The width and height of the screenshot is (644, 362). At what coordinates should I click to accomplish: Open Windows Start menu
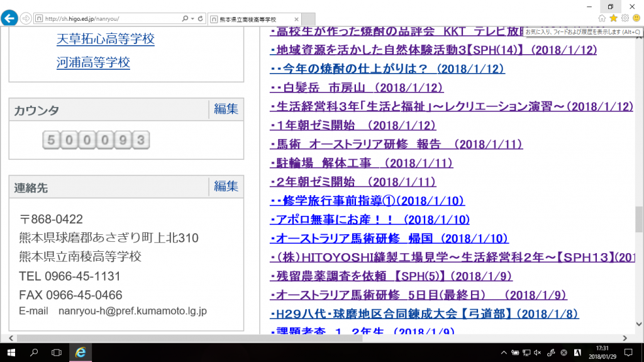click(x=11, y=352)
